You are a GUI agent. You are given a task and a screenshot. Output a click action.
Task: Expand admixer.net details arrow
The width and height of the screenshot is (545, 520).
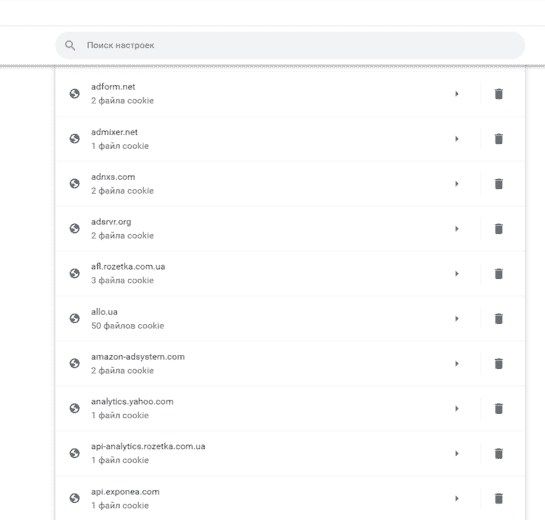(457, 139)
